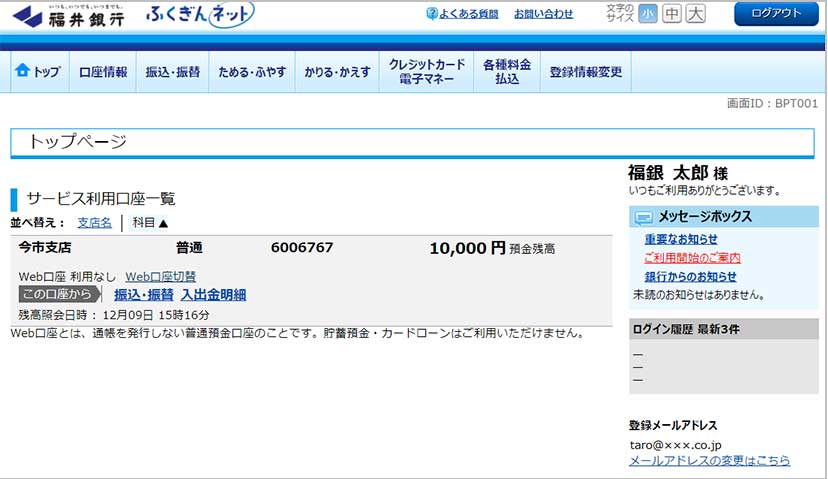The image size is (828, 479).
Task: Click the サービス利用口座一覧 heading
Action: pos(101,199)
